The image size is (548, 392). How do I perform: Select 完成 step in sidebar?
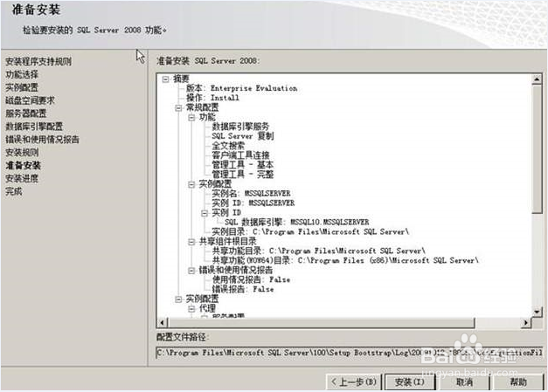coord(14,192)
